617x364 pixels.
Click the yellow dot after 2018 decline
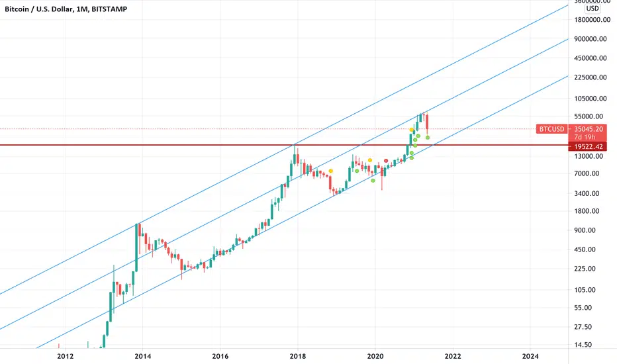coord(331,171)
